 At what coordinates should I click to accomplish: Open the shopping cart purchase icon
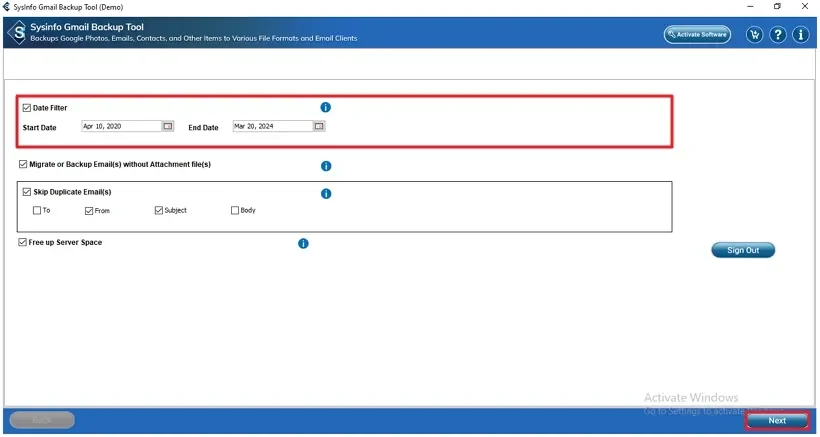click(754, 35)
